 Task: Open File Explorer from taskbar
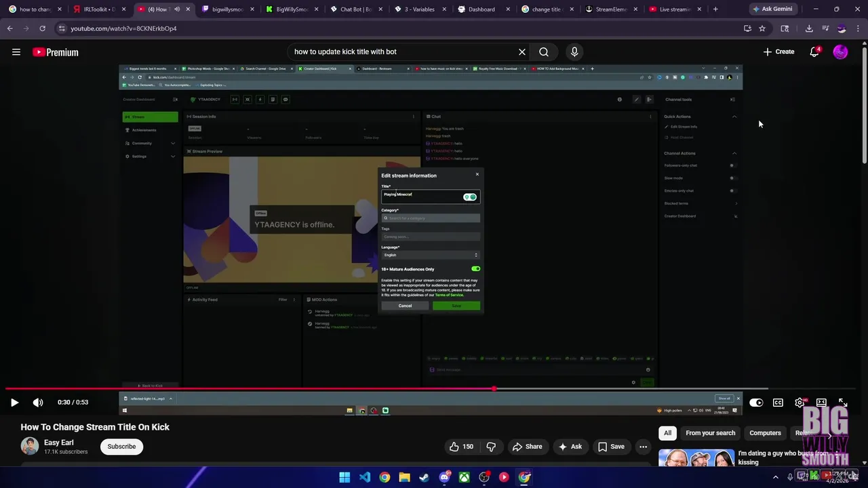click(x=404, y=477)
